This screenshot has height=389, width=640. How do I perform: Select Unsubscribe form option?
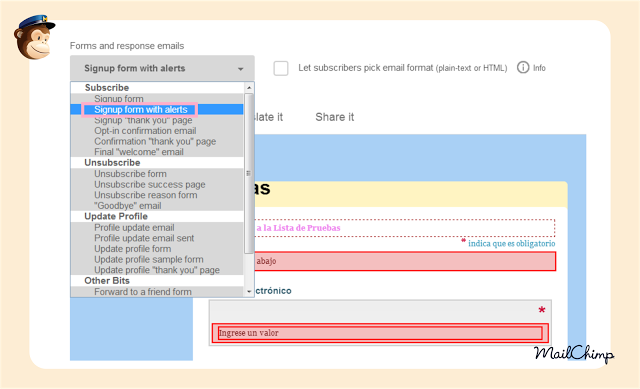coord(157,174)
